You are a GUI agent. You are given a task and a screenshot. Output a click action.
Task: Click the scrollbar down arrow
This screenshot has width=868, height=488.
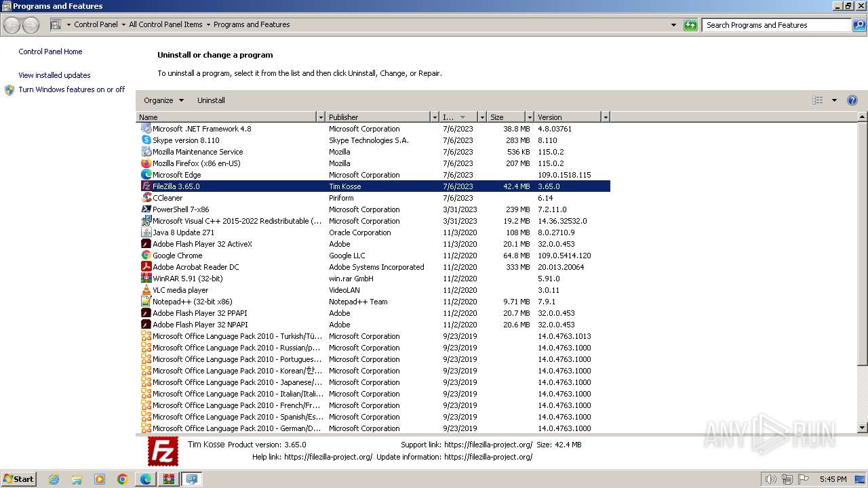click(x=863, y=428)
